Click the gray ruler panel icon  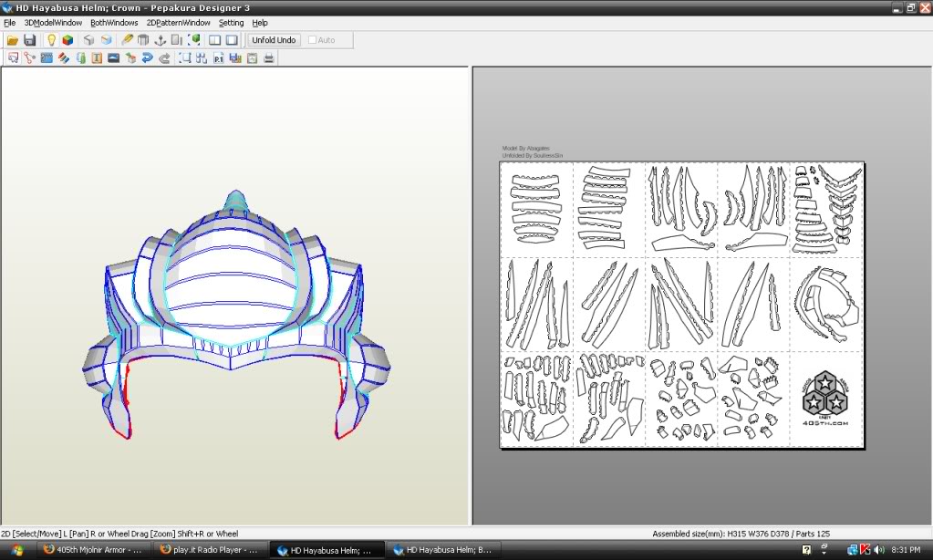tap(177, 40)
